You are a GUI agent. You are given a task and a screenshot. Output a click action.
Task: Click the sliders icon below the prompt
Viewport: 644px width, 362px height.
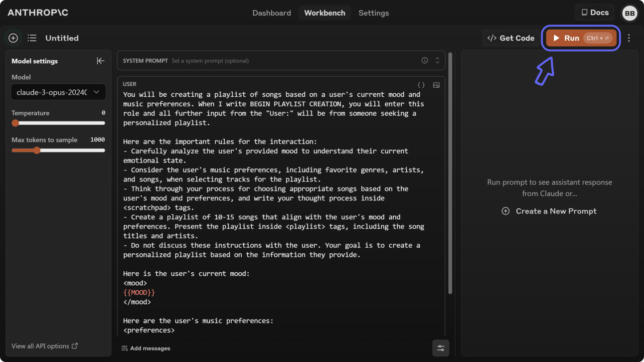click(x=441, y=348)
